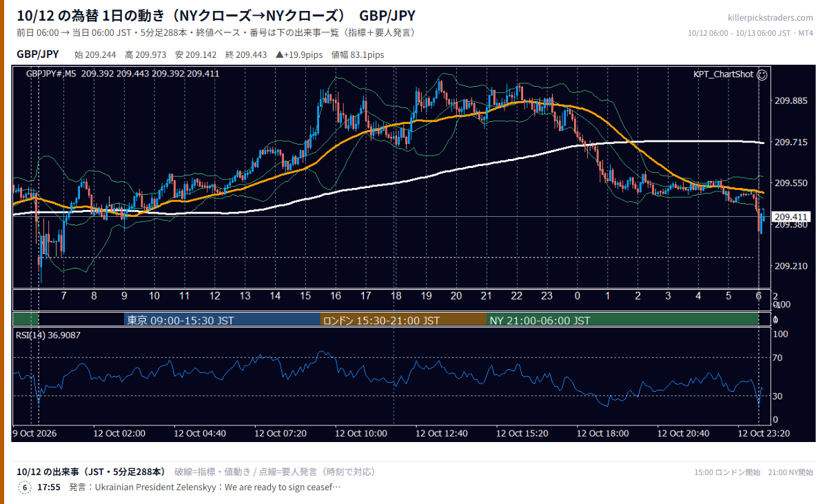Click the date label 9 Oct 2026
The width and height of the screenshot is (827, 504).
click(x=34, y=433)
